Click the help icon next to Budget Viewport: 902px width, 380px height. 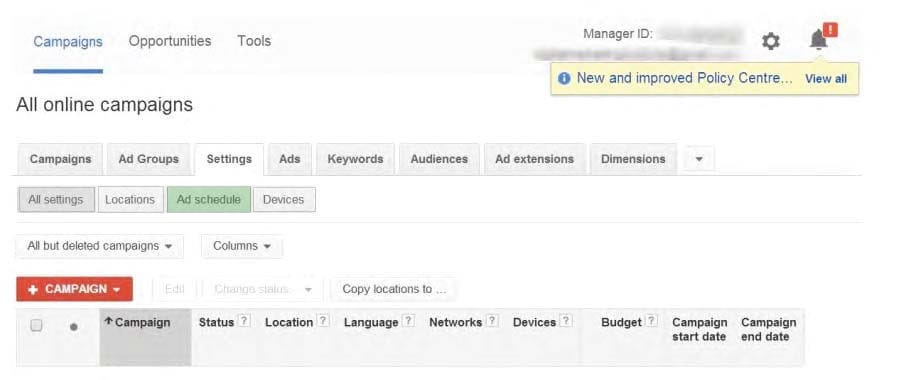(651, 321)
